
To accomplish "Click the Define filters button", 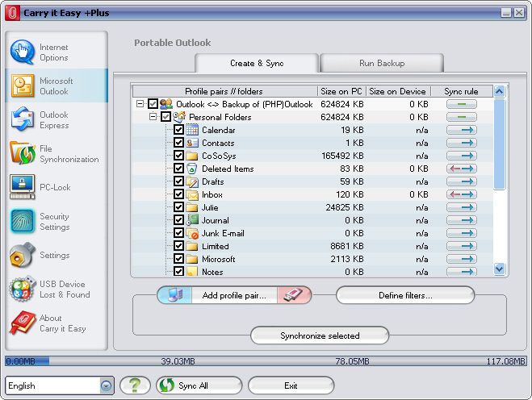I will point(405,295).
